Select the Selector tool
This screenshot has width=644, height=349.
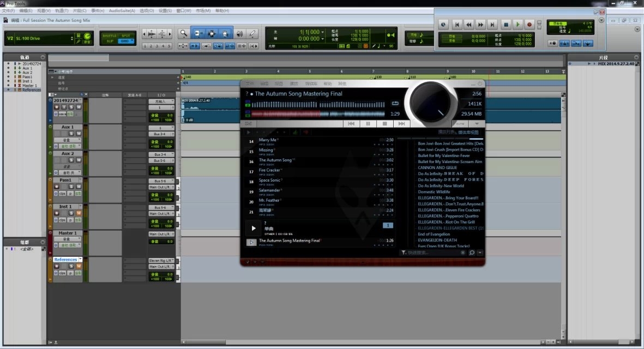[212, 34]
